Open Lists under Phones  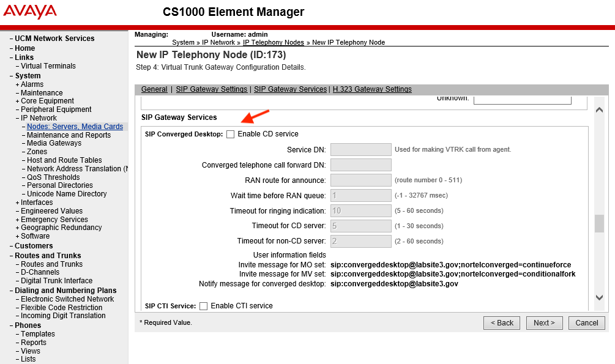(28, 359)
